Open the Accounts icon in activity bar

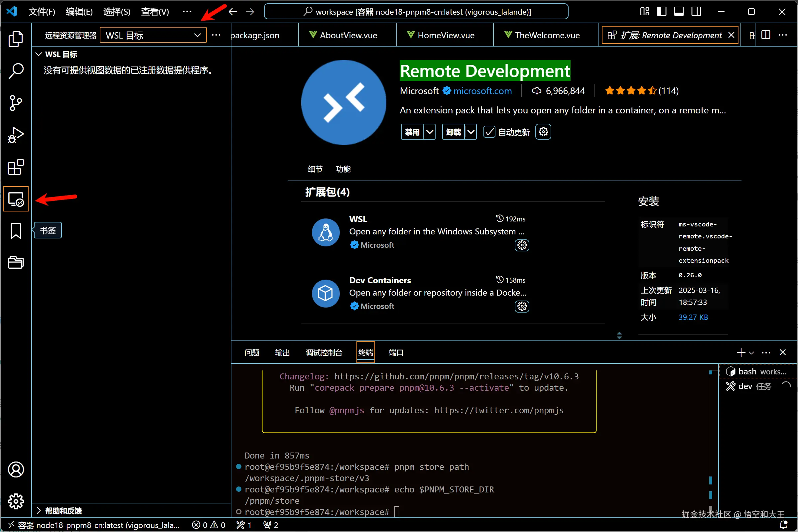pyautogui.click(x=16, y=470)
